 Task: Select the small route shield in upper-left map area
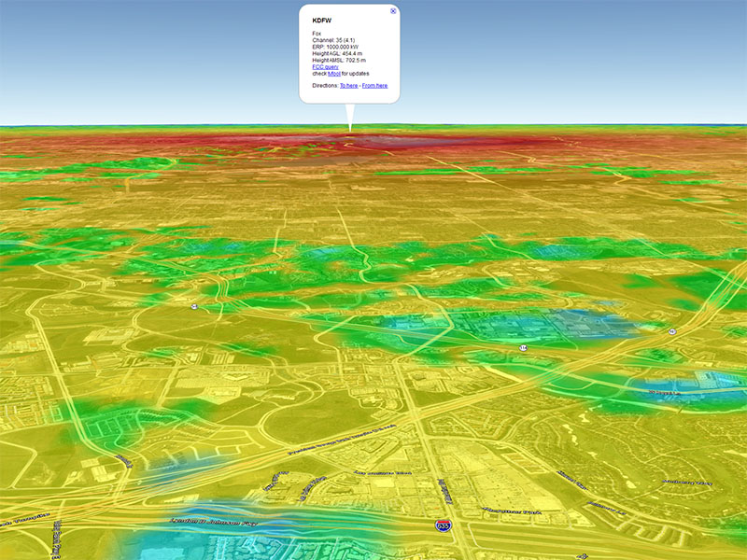click(x=194, y=306)
